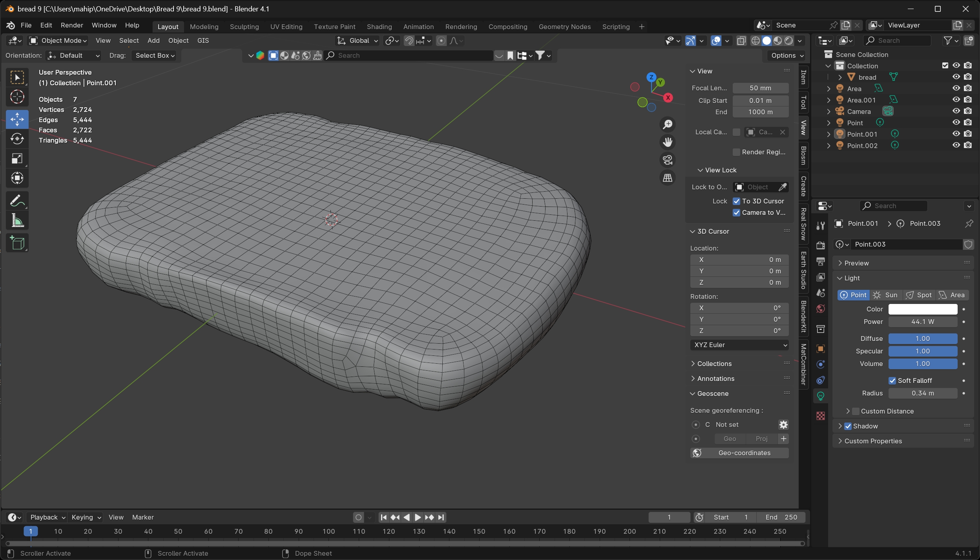
Task: Set the light type to Sun
Action: (x=886, y=295)
